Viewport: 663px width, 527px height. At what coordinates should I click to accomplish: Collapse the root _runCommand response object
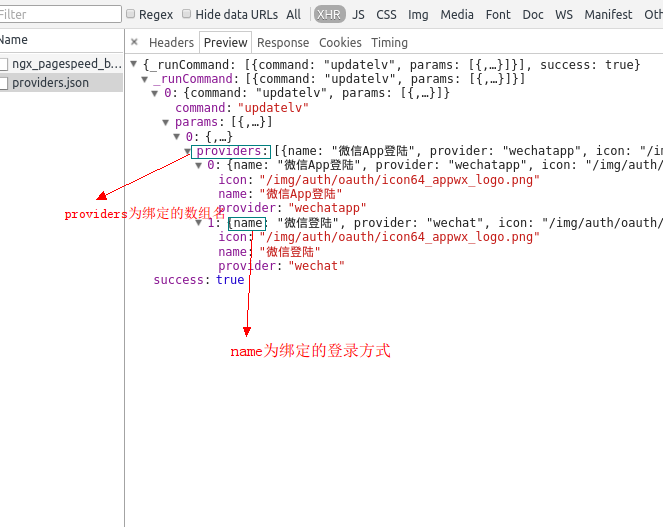click(x=134, y=65)
